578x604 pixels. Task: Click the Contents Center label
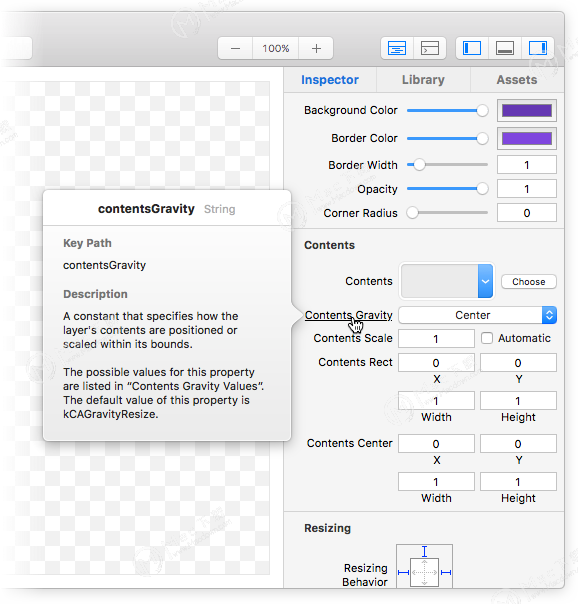coord(350,443)
